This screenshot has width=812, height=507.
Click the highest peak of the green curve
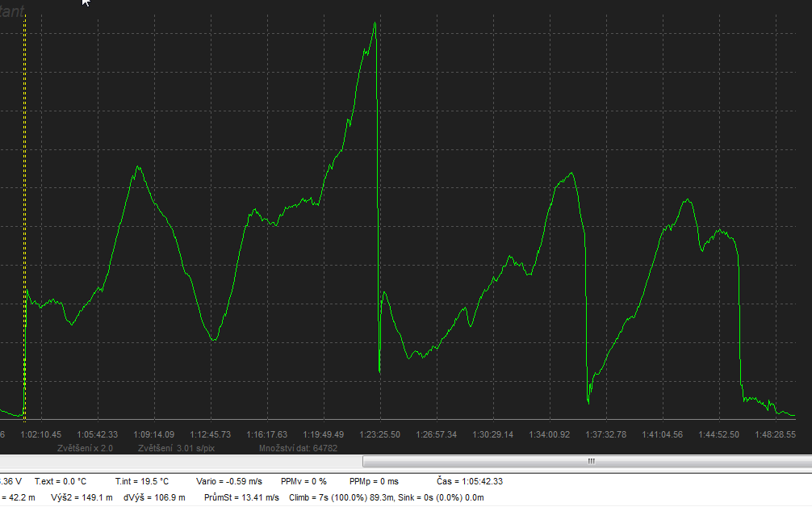(375, 23)
